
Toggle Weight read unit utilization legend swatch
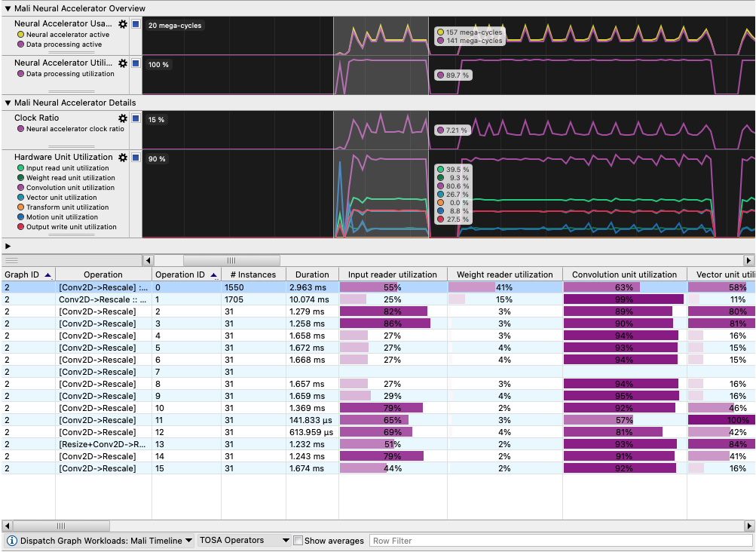coord(21,177)
